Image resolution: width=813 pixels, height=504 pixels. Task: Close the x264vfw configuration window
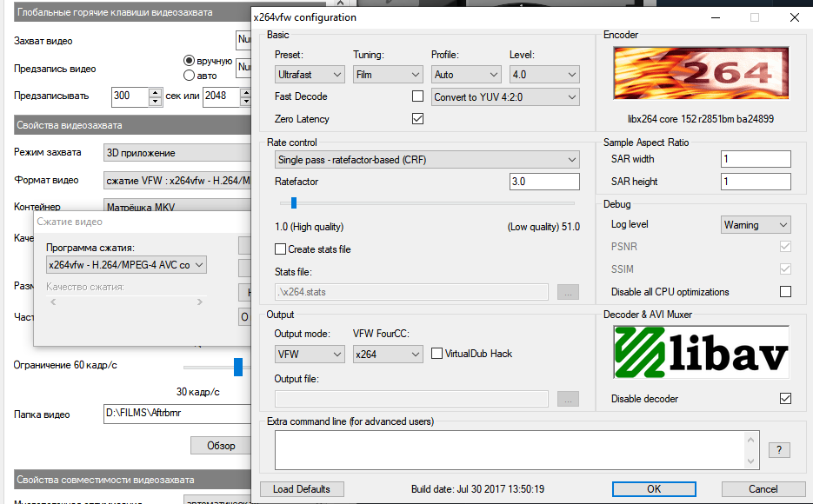[x=794, y=17]
